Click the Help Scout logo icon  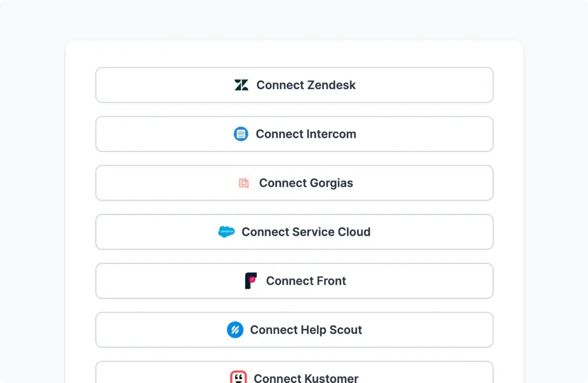tap(235, 330)
